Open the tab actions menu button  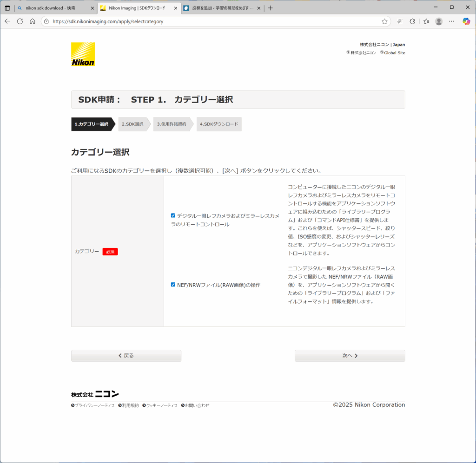[x=7, y=8]
